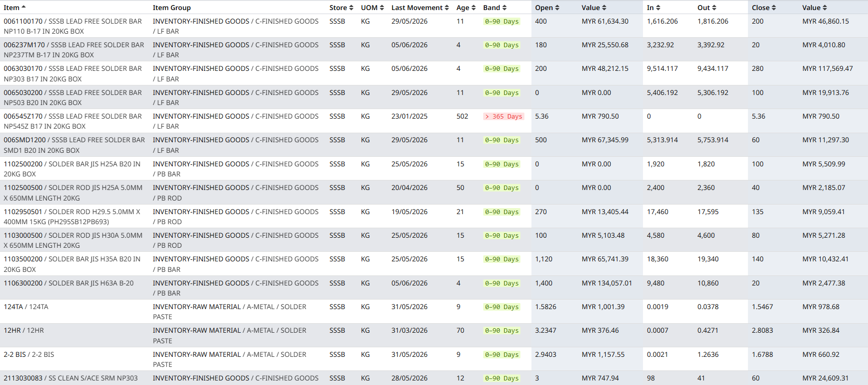
Task: Click opening value MYR 61,634.30
Action: pyautogui.click(x=605, y=21)
